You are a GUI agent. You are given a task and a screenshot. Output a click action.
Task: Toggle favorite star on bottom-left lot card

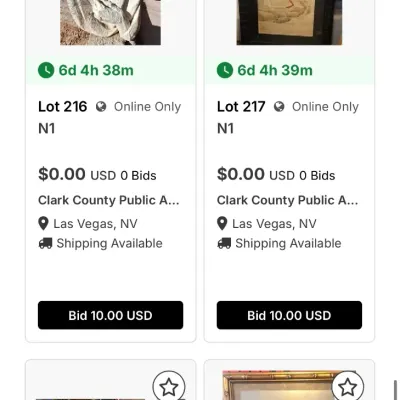pyautogui.click(x=169, y=387)
